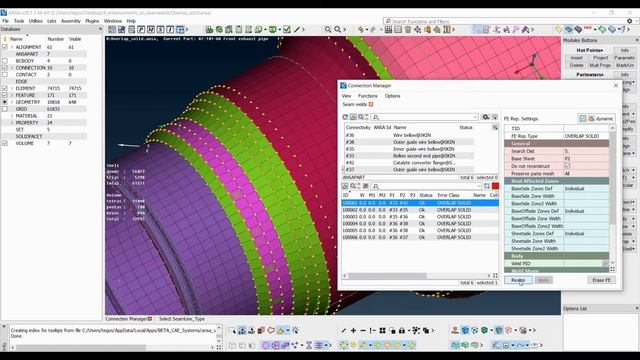Click the select-with-cursor icon in bottom toolbar
The height and width of the screenshot is (360, 640).
tap(232, 330)
